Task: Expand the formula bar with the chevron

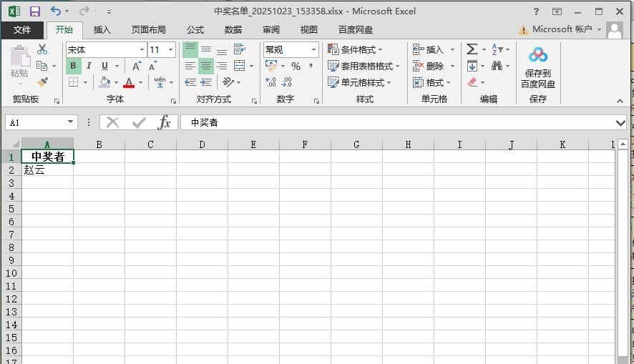Action: 620,123
